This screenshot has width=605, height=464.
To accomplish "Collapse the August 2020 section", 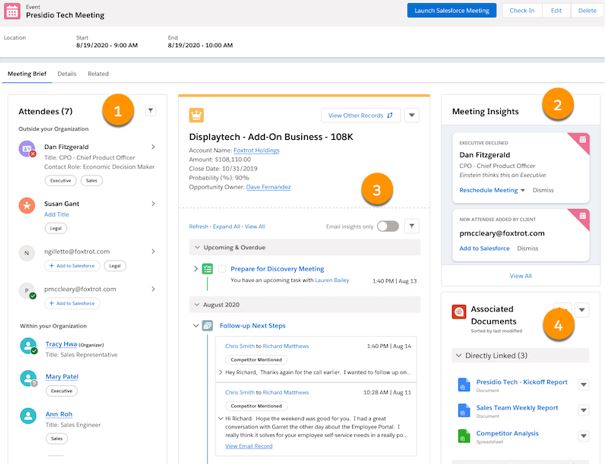I will point(197,305).
